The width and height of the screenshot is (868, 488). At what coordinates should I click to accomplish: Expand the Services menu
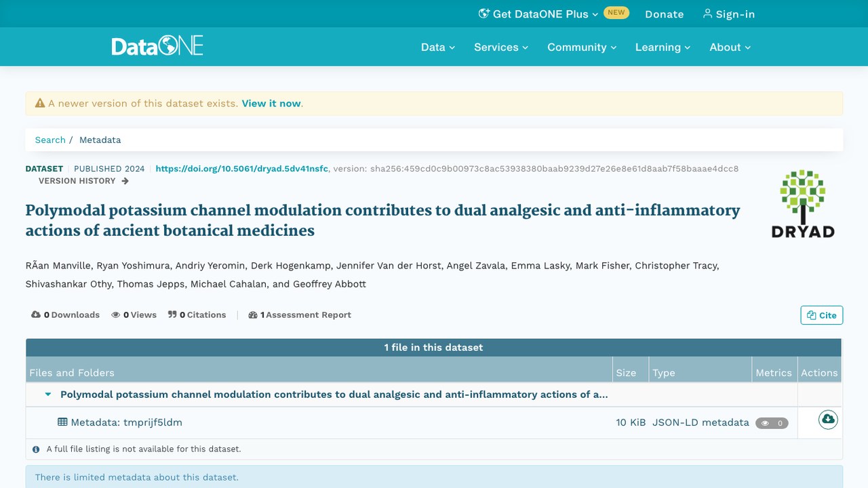(x=501, y=47)
